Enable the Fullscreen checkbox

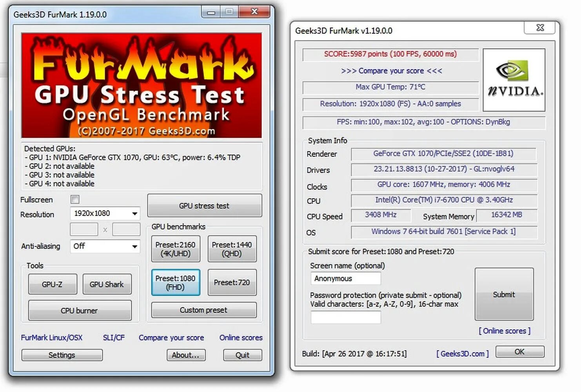click(x=75, y=200)
